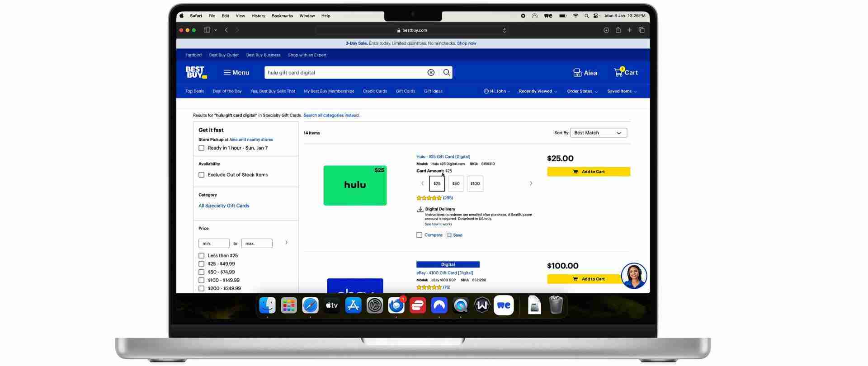
Task: Open Launchpad from the dock
Action: [x=288, y=305]
